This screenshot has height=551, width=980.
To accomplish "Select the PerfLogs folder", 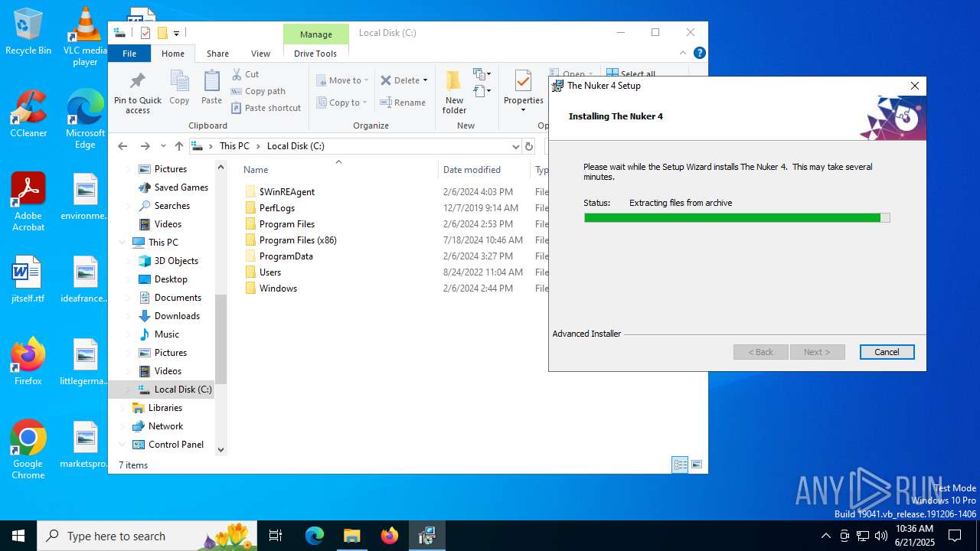I will pyautogui.click(x=276, y=208).
